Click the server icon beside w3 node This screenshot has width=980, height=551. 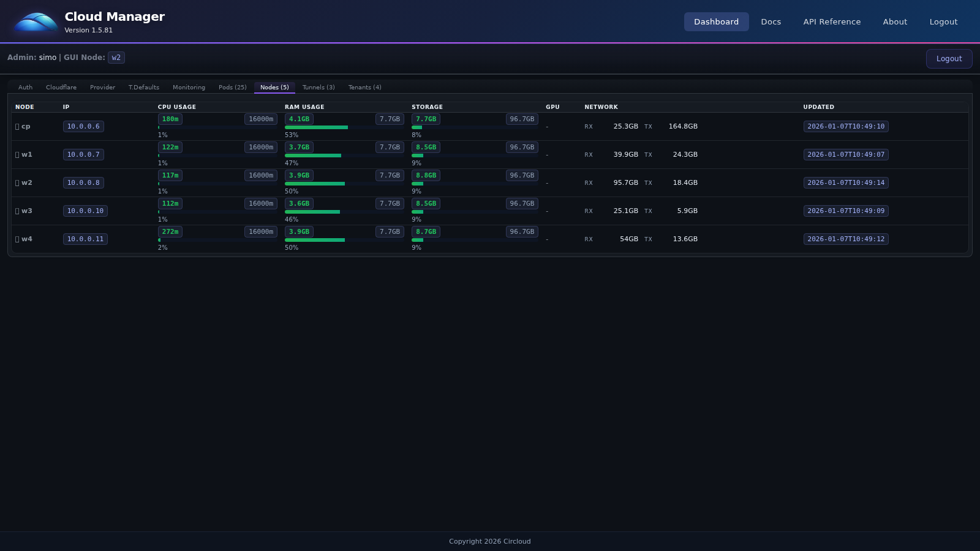click(x=17, y=211)
